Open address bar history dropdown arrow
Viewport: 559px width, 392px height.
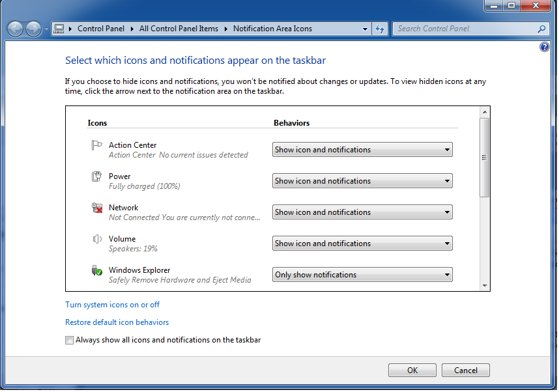(x=365, y=29)
